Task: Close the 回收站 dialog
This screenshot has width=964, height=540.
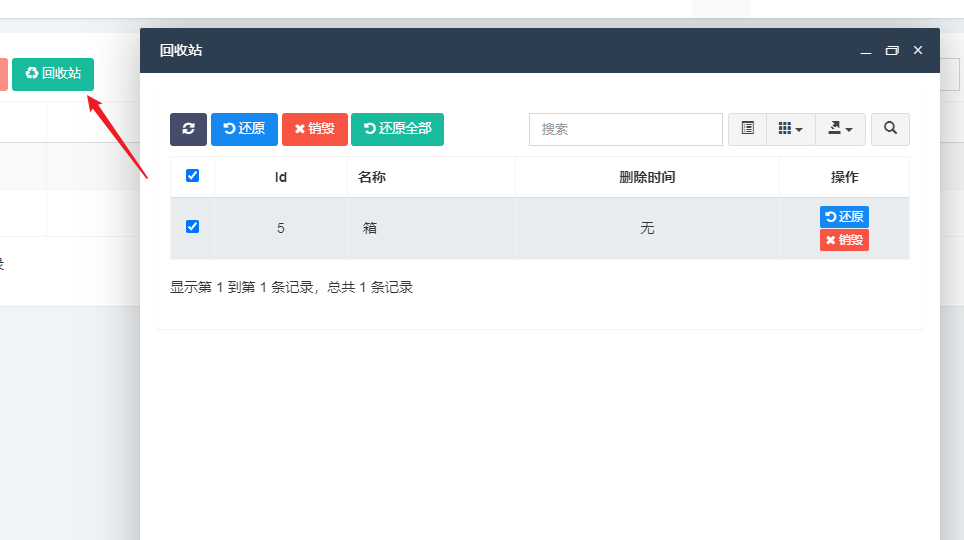Action: point(918,50)
